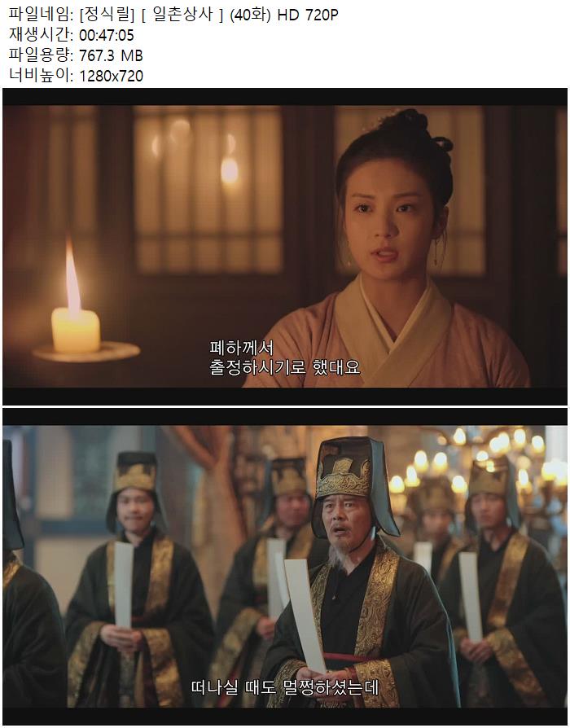The image size is (570, 728).
Task: Click the [정식릴] tag in the filename
Action: [x=107, y=15]
